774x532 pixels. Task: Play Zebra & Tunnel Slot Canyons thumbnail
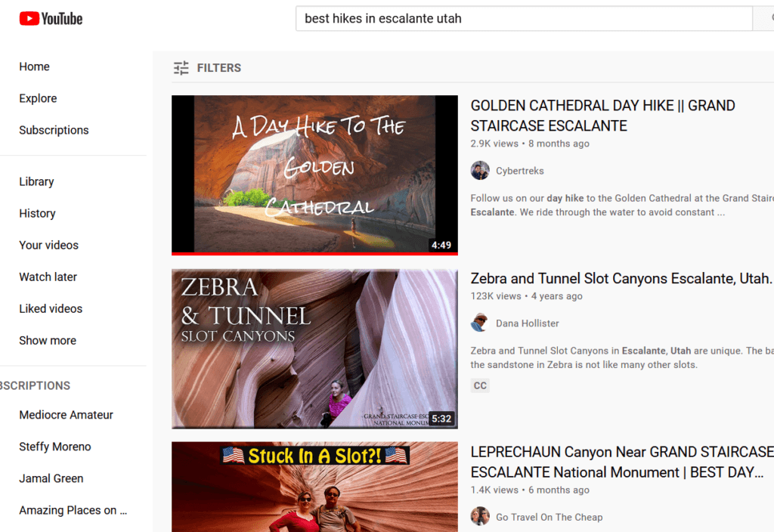coord(314,348)
